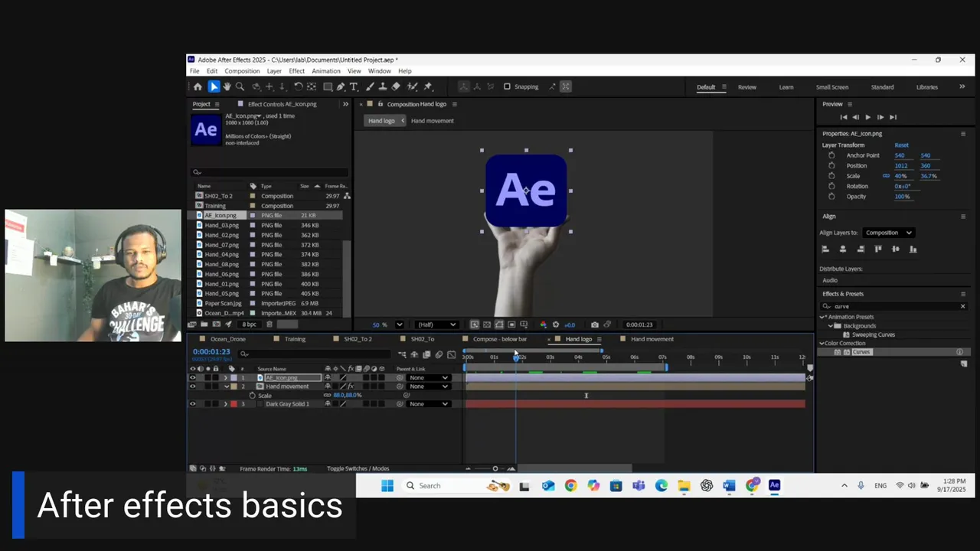
Task: Select the Brush tool
Action: 371,86
